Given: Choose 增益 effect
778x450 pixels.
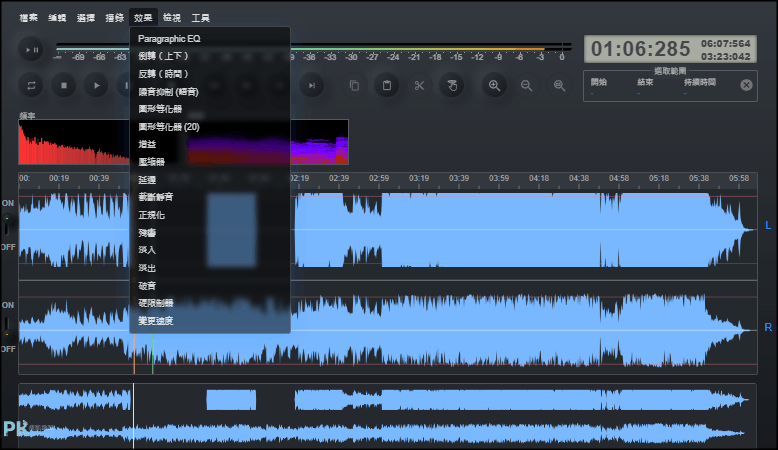Looking at the screenshot, I should [x=210, y=144].
